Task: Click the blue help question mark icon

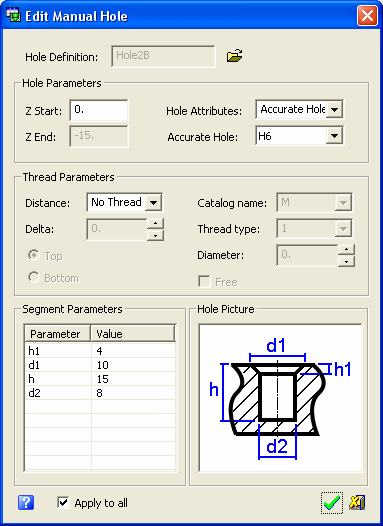Action: (25, 503)
